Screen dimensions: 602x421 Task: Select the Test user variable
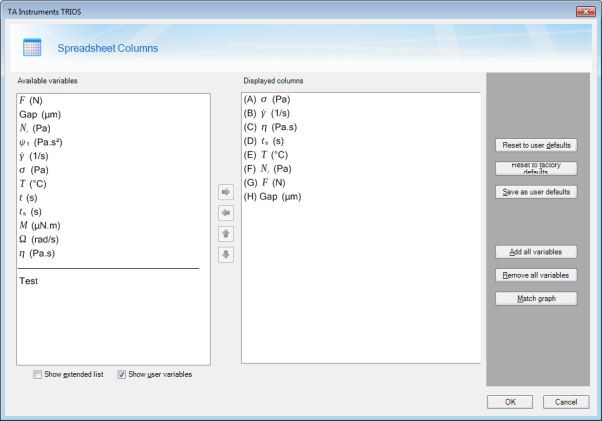[x=29, y=281]
